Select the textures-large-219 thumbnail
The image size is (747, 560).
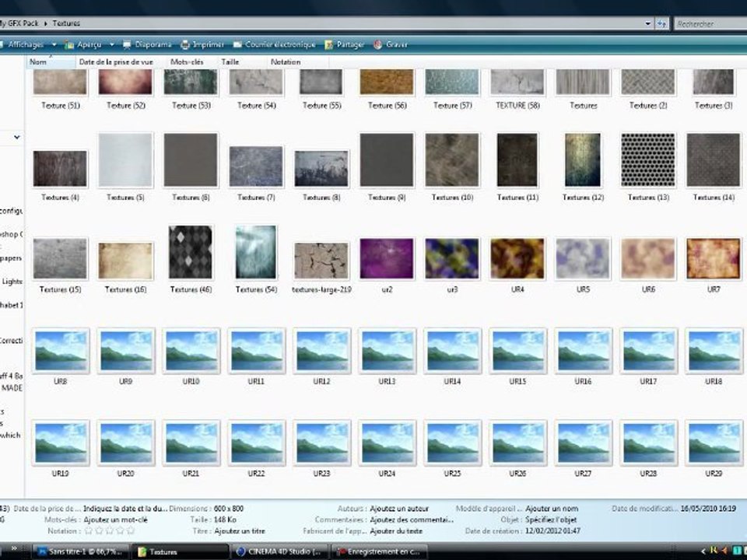(x=321, y=261)
